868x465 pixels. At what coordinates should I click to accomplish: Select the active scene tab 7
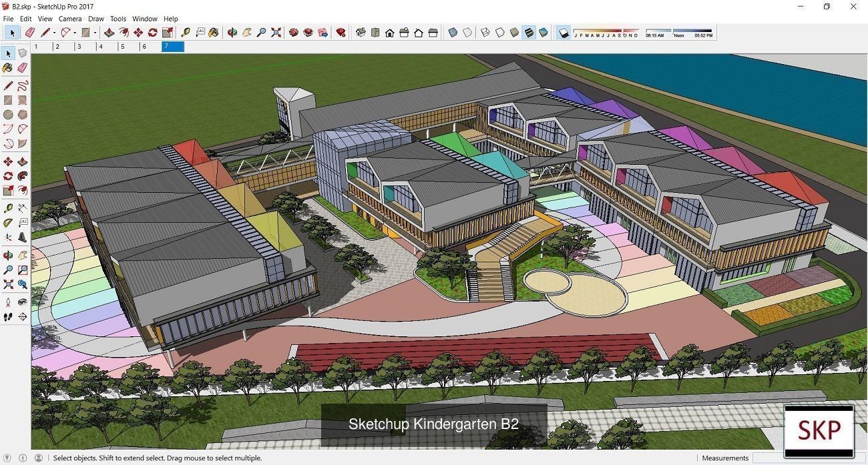[x=173, y=47]
